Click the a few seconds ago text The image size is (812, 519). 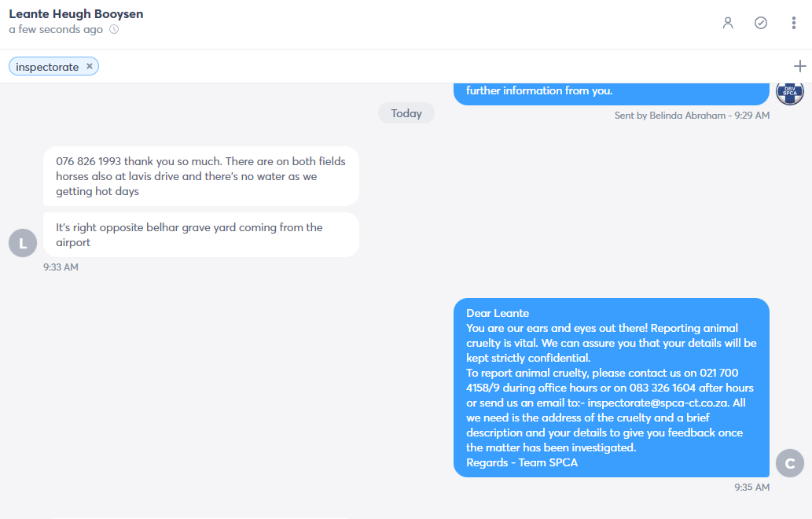(x=56, y=30)
